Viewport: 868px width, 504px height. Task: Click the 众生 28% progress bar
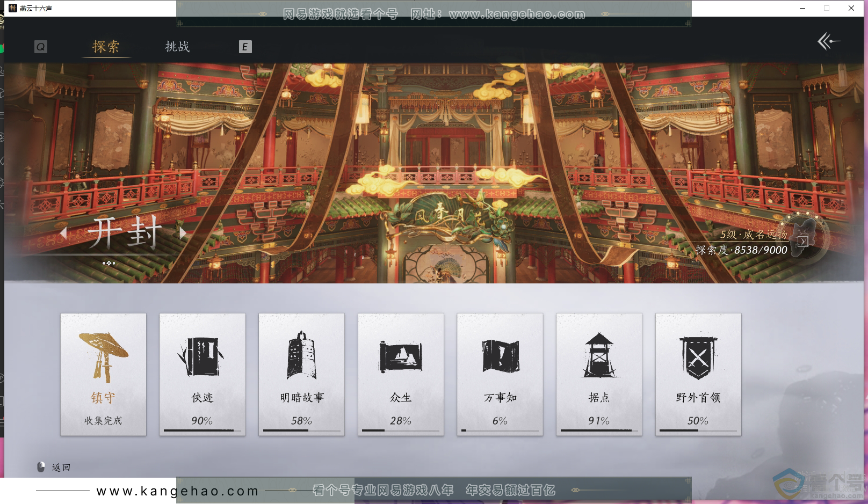point(401,430)
